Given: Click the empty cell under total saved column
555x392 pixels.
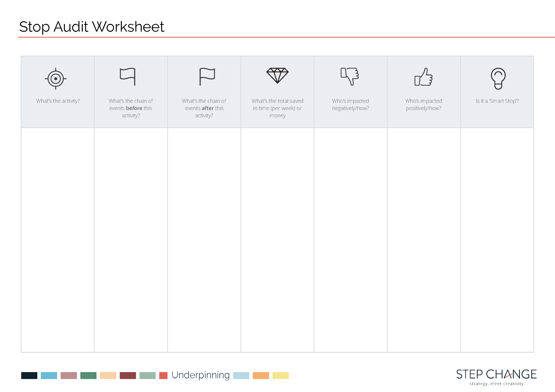Looking at the screenshot, I should coord(277,240).
